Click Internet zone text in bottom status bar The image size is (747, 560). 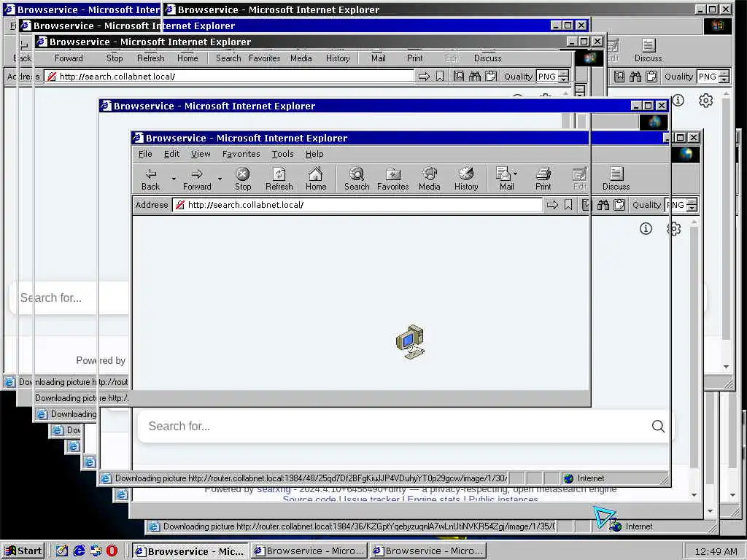638,526
